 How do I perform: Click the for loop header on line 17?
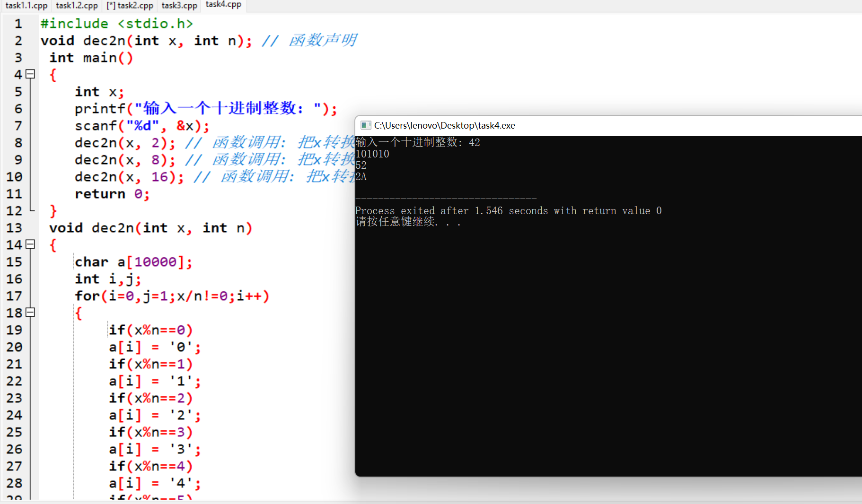172,296
